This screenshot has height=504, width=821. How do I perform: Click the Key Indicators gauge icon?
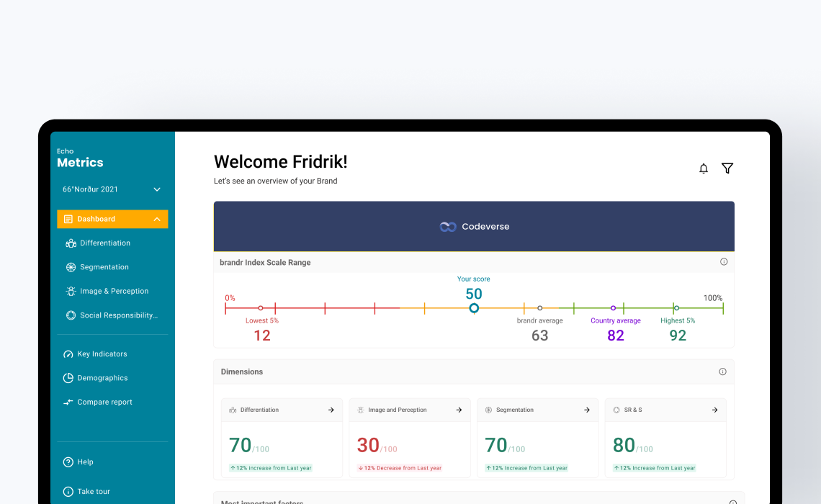[68, 354]
